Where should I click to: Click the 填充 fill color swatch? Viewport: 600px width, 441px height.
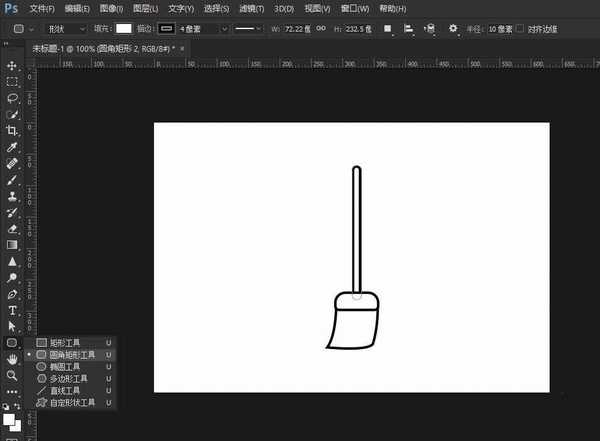[x=123, y=29]
